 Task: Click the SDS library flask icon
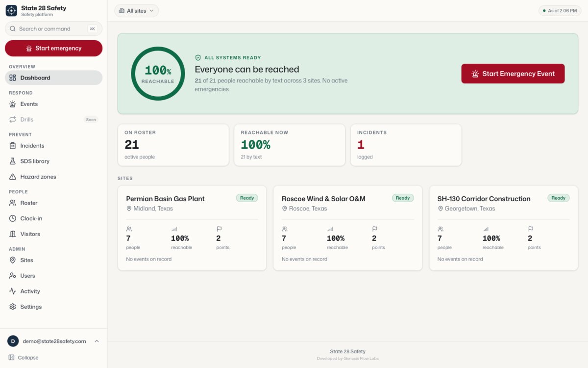[13, 161]
